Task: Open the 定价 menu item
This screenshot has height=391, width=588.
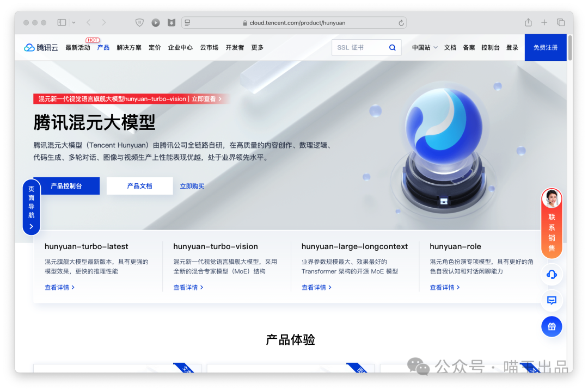Action: 155,47
